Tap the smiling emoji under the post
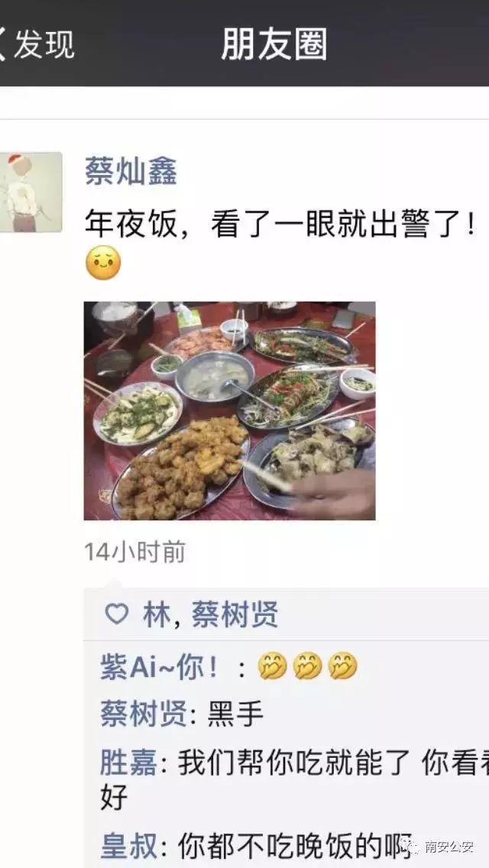 coord(103,262)
